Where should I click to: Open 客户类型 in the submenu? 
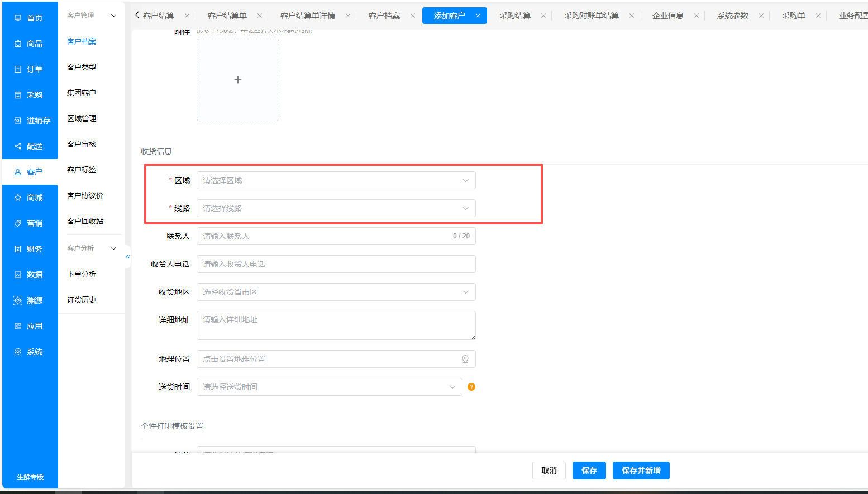[82, 67]
